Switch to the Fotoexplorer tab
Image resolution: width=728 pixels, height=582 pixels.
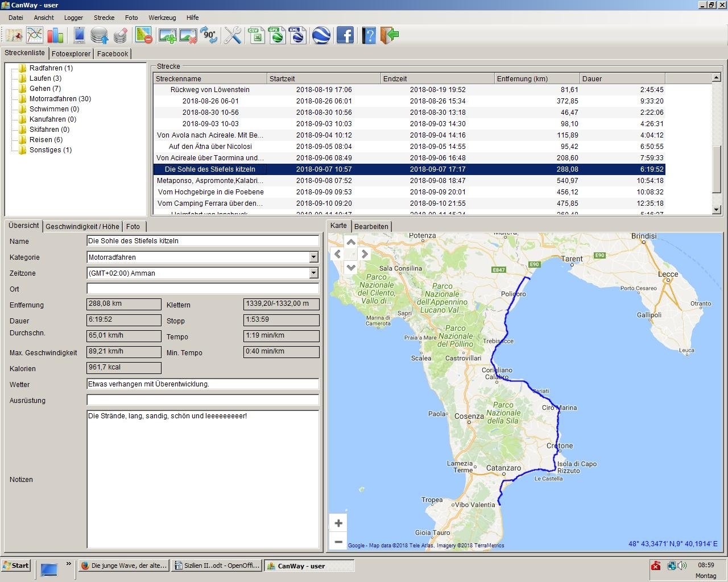tap(71, 54)
